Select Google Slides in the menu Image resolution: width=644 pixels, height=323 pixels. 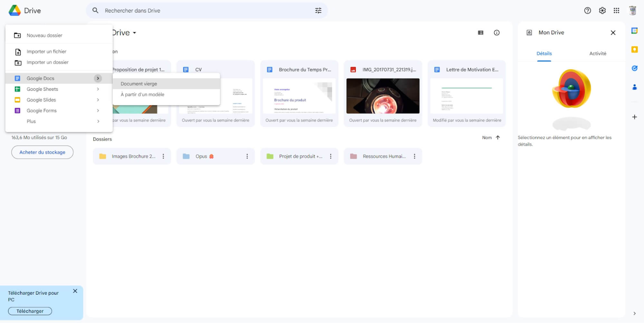(x=41, y=100)
